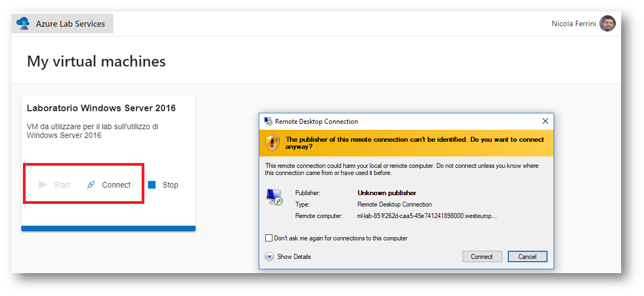Click the blue Stop square icon
Image resolution: width=644 pixels, height=296 pixels.
click(152, 185)
